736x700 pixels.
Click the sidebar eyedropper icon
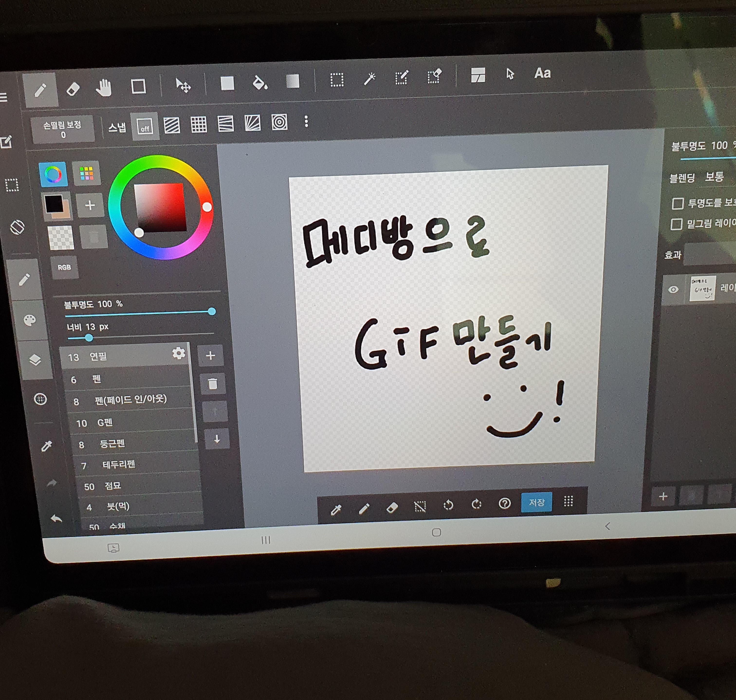(x=47, y=446)
